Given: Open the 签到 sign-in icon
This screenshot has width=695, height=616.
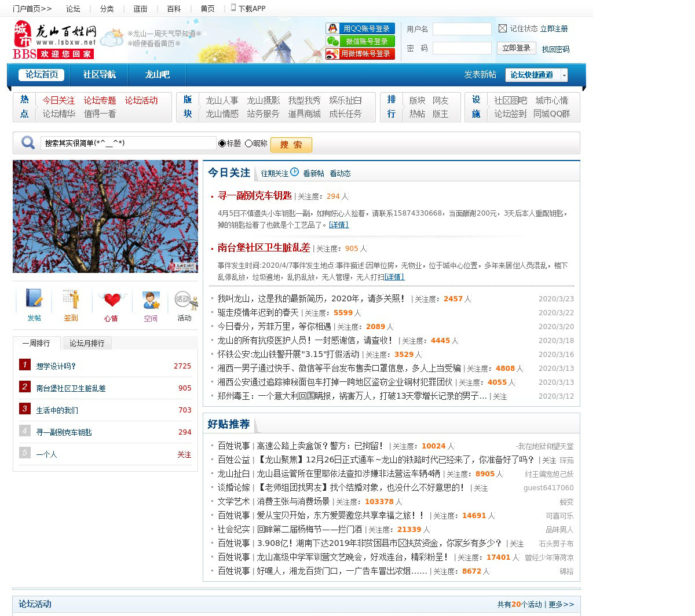Looking at the screenshot, I should click(x=71, y=299).
